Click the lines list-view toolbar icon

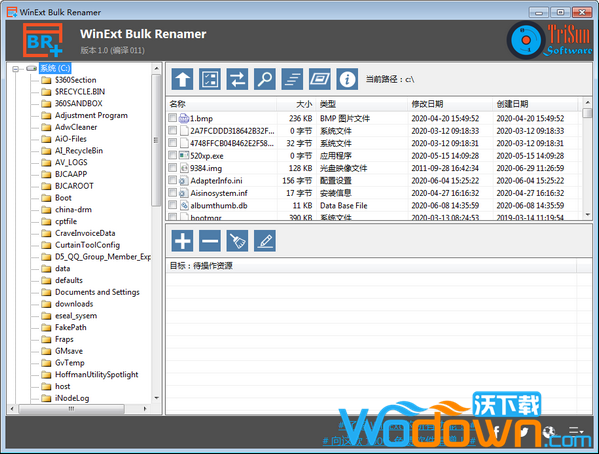point(292,79)
